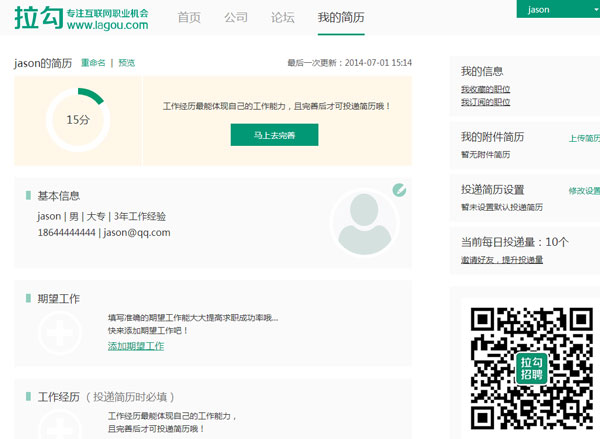Click the plus icon under 期望工作

60,333
